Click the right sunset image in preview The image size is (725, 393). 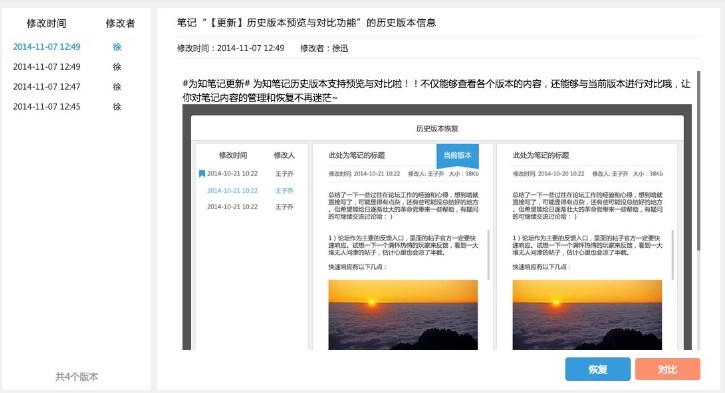587,314
